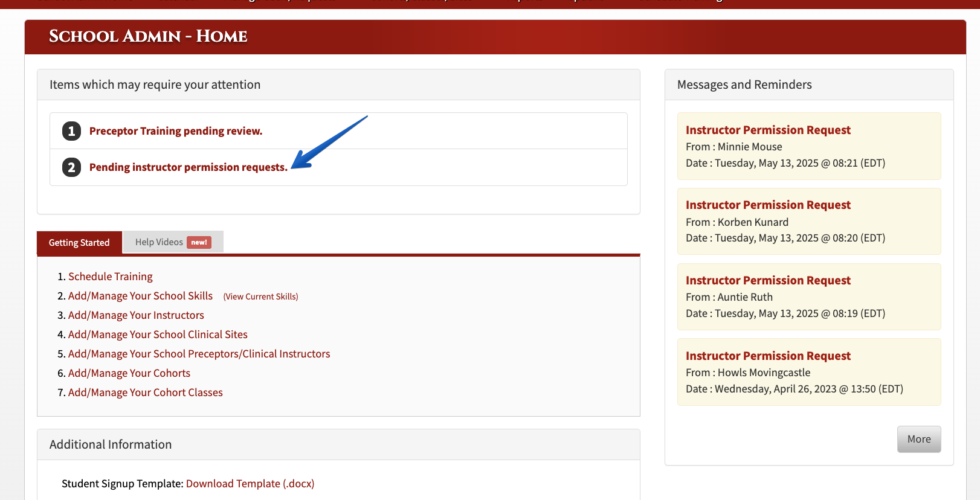Select date 'May 13, 2025 @ 08:19 (EDT)'

[x=822, y=313]
